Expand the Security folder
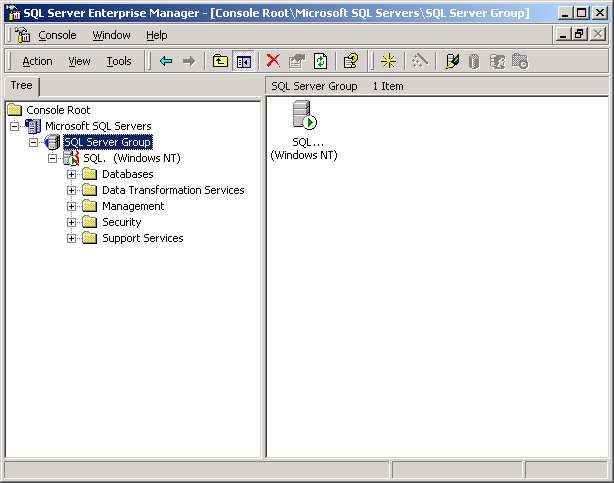The height and width of the screenshot is (483, 614). (72, 222)
